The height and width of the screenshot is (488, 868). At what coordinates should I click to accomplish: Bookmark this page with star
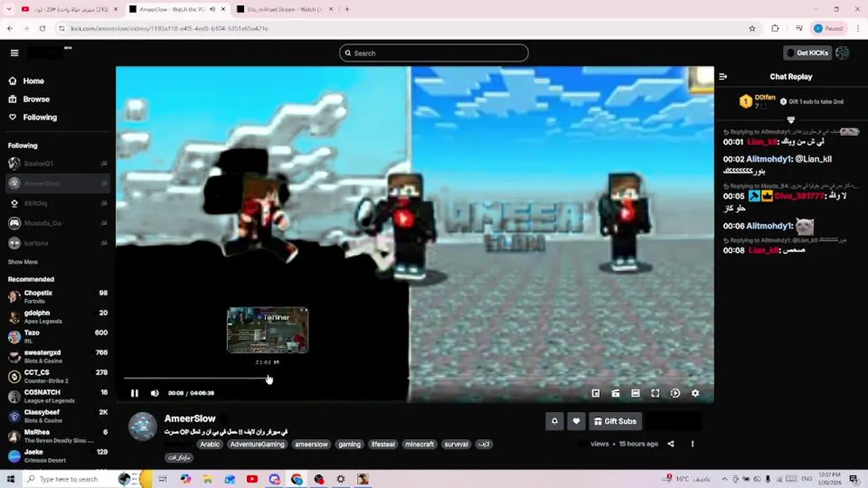click(752, 28)
